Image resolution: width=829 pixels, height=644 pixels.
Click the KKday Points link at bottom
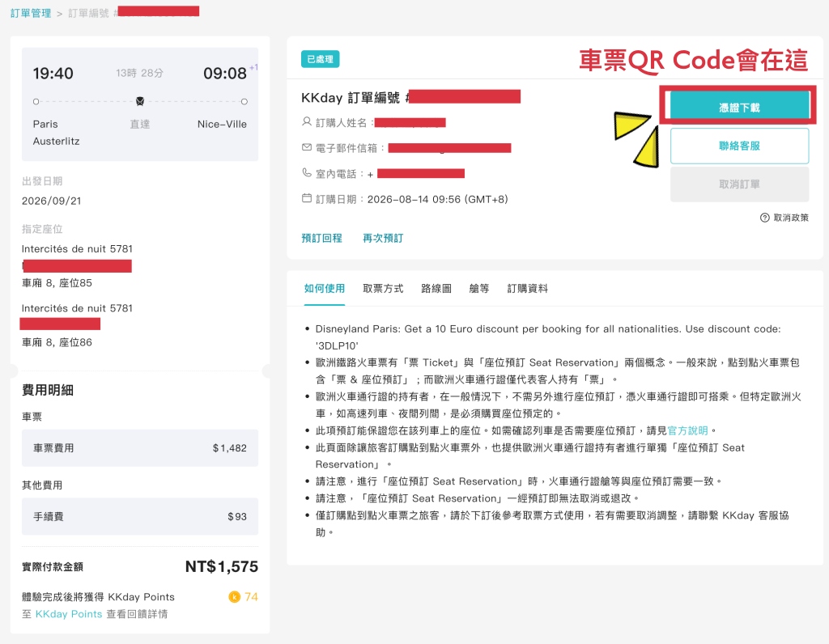(69, 614)
